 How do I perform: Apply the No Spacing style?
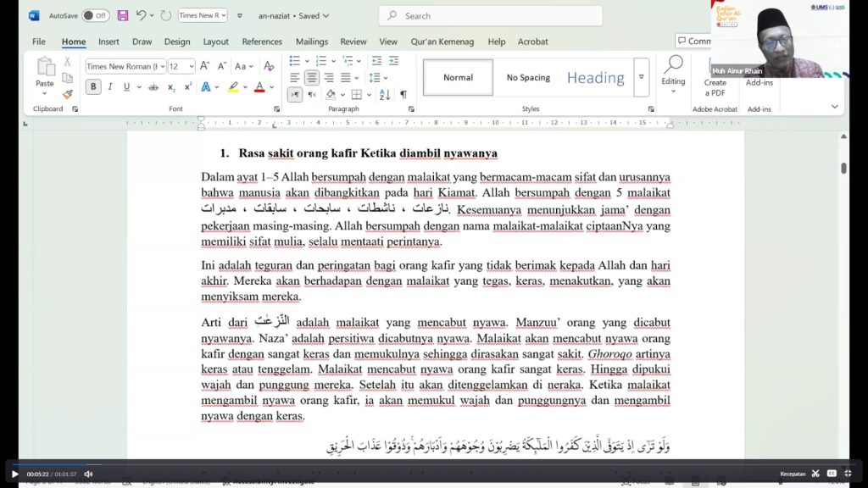tap(528, 77)
